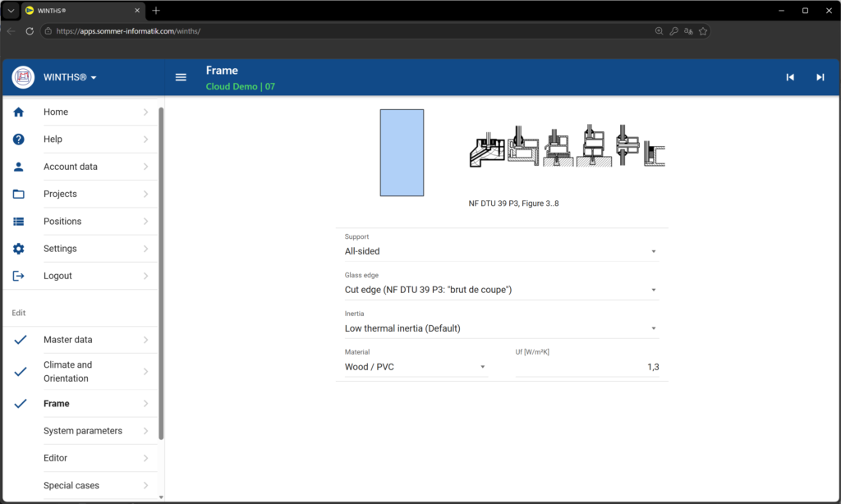The width and height of the screenshot is (841, 504).
Task: Open System parameters section
Action: pos(80,431)
